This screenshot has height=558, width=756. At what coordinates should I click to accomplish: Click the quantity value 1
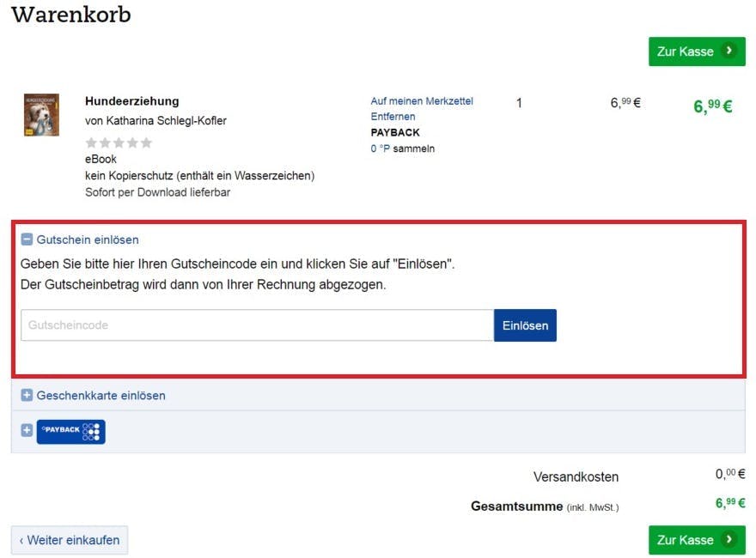point(519,103)
